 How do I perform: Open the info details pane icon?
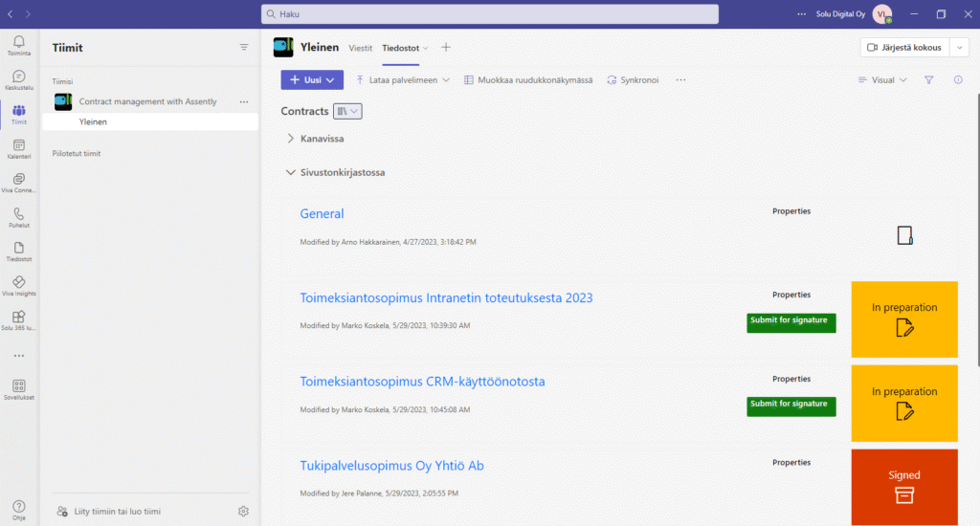pyautogui.click(x=958, y=80)
